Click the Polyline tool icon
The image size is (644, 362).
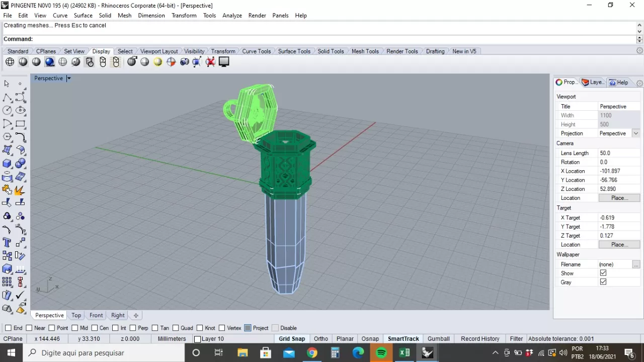7,97
